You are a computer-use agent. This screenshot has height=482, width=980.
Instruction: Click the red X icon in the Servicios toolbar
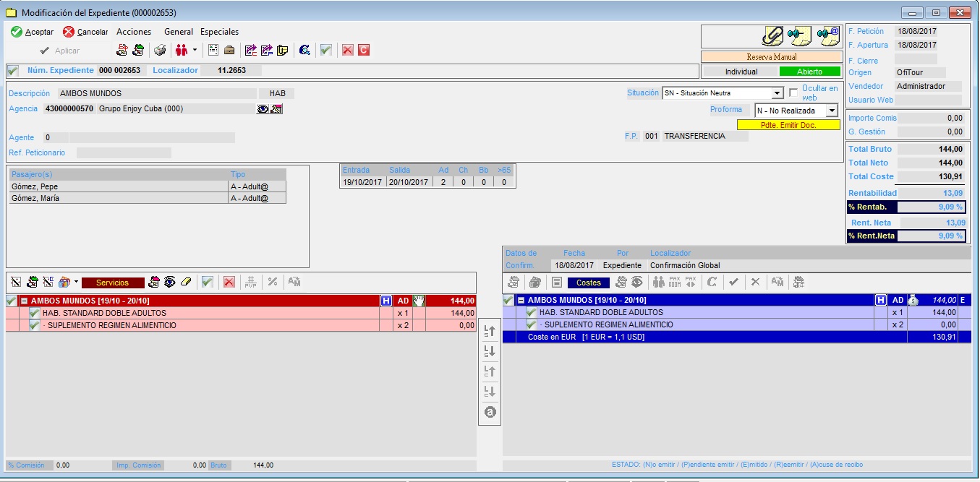click(x=229, y=282)
